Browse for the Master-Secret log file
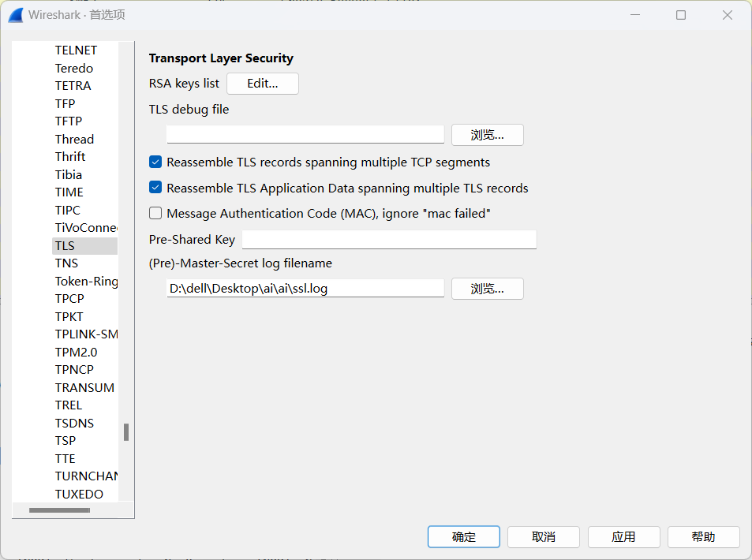This screenshot has height=560, width=752. (x=487, y=289)
